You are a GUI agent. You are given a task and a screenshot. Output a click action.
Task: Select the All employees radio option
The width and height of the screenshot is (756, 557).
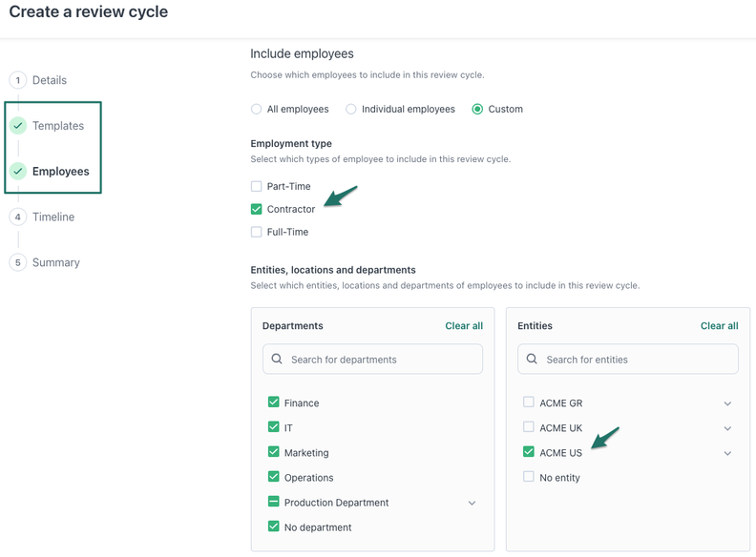[256, 110]
